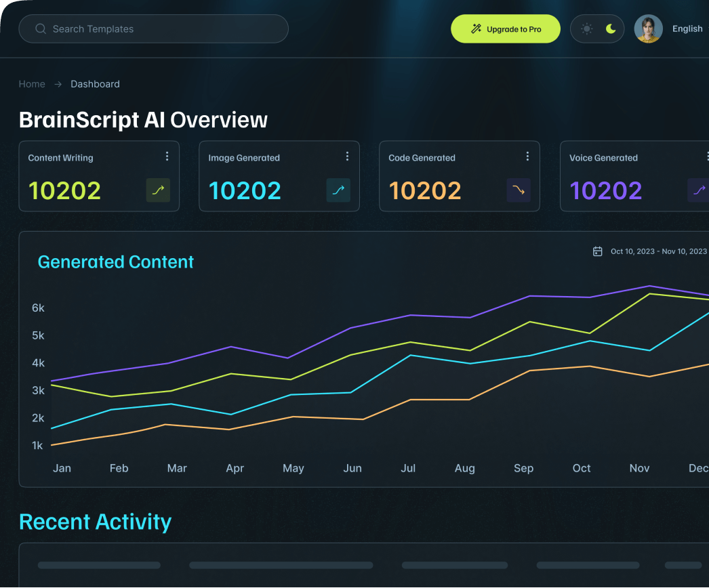The height and width of the screenshot is (588, 709).
Task: Click the Home breadcrumb link
Action: (32, 84)
